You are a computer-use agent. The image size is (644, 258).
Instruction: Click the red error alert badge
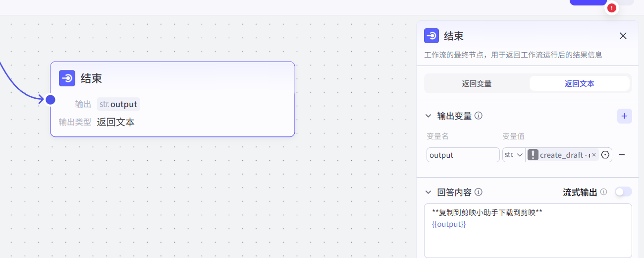point(612,8)
